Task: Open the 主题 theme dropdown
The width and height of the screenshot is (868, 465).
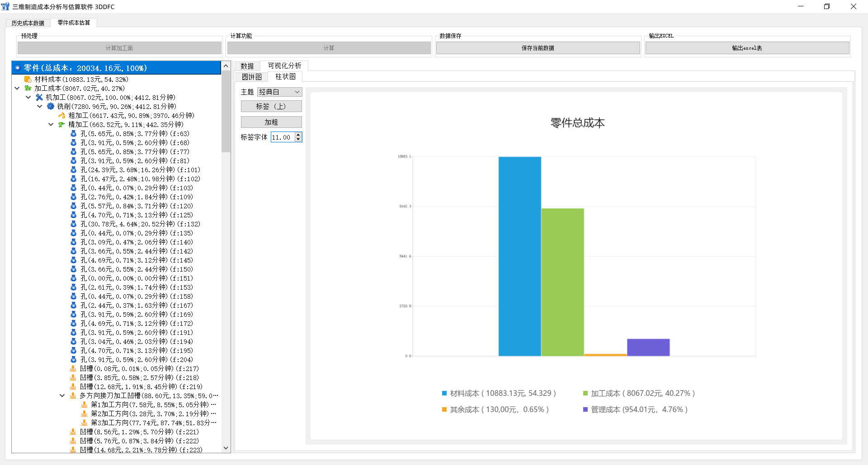Action: click(x=279, y=92)
